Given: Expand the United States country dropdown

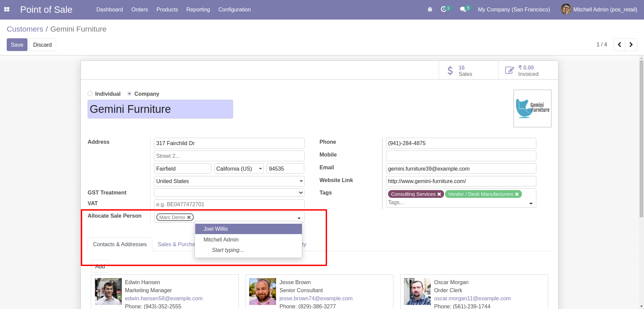Looking at the screenshot, I should click(301, 181).
